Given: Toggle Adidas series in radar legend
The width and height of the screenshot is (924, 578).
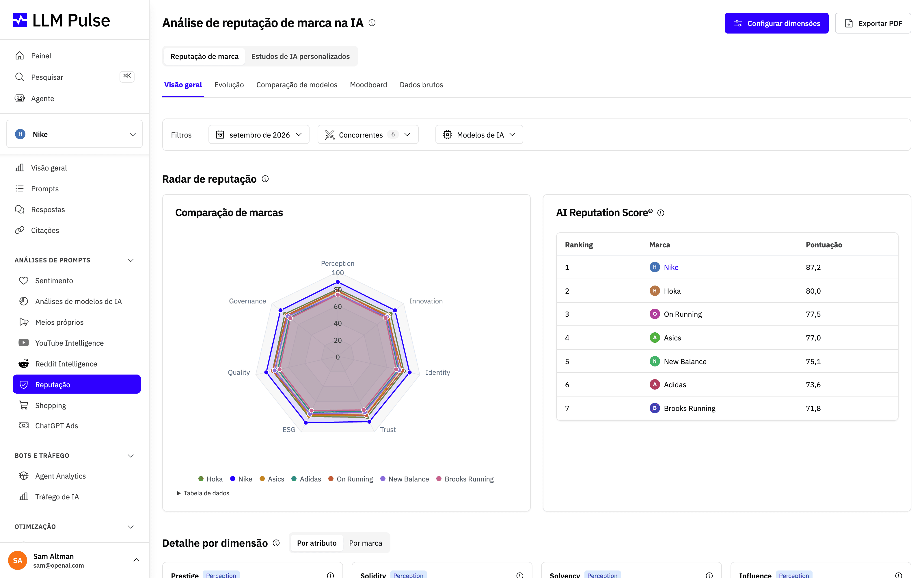Looking at the screenshot, I should (x=306, y=479).
